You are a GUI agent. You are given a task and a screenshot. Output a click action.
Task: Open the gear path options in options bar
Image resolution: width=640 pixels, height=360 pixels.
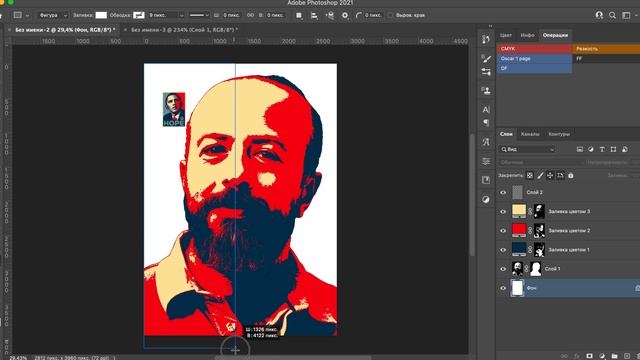pyautogui.click(x=345, y=16)
